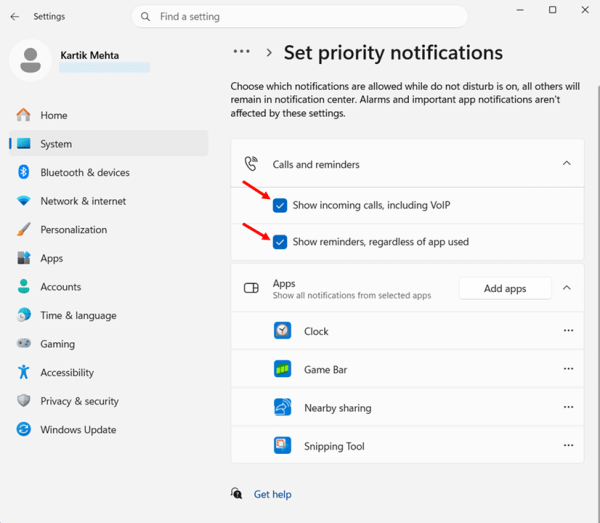Click the Bluetooth icon in sidebar
Viewport: 600px width, 523px height.
tap(23, 172)
